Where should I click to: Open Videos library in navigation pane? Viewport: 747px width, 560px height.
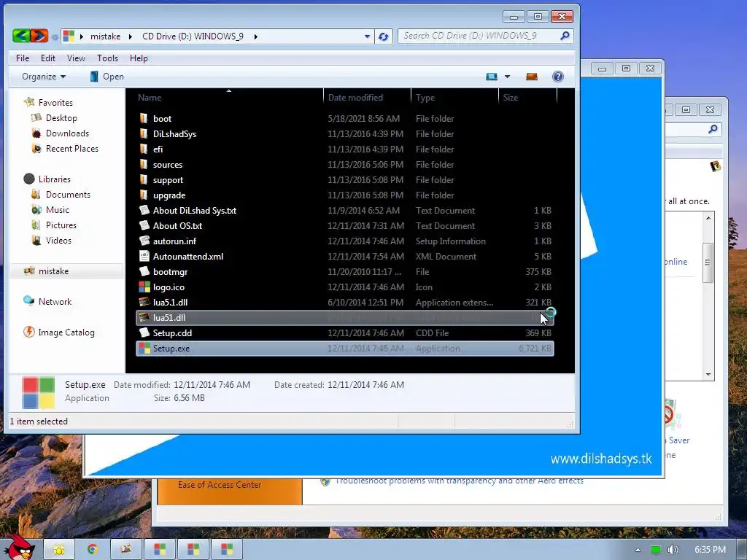pyautogui.click(x=58, y=241)
